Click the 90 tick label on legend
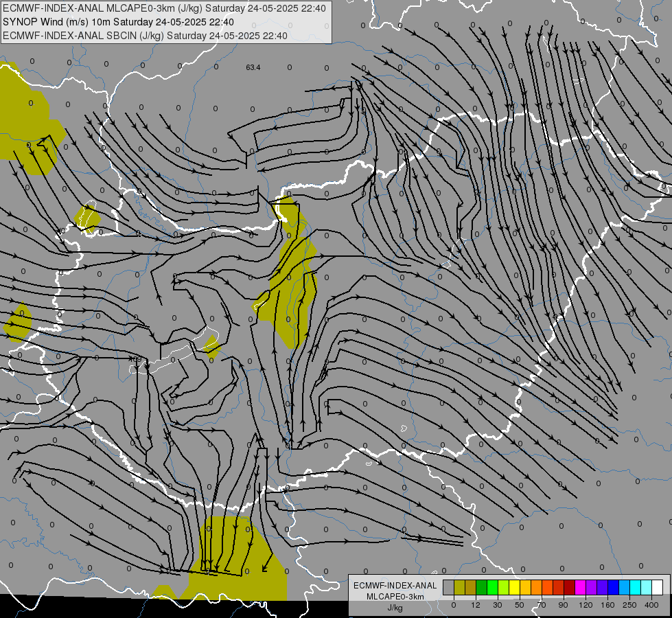672x618 pixels. pyautogui.click(x=563, y=605)
